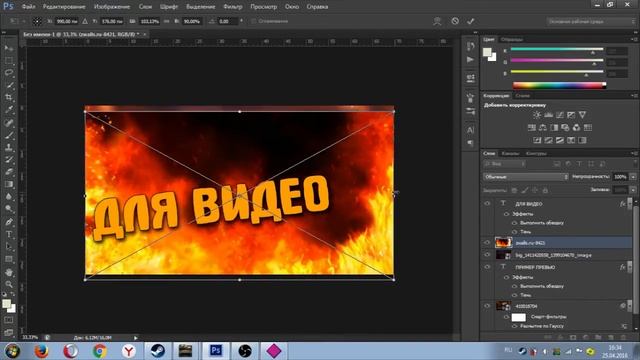Select the Move tool in the left toolbar
Viewport: 640px width, 360px height.
coord(9,48)
